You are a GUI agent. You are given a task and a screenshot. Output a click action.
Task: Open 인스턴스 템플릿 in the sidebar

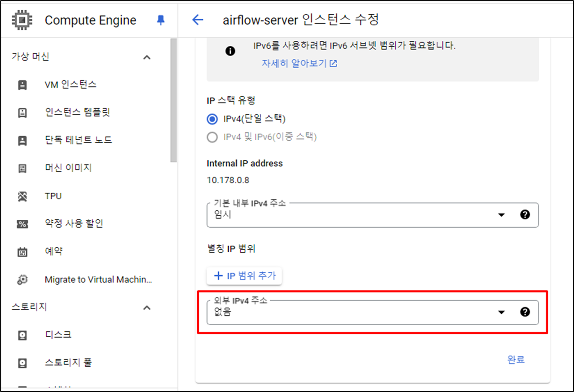77,113
